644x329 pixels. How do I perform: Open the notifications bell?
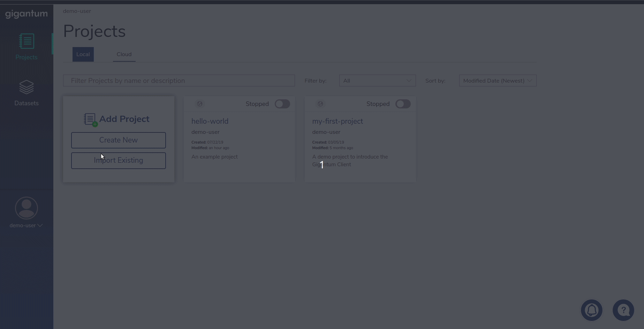point(592,310)
